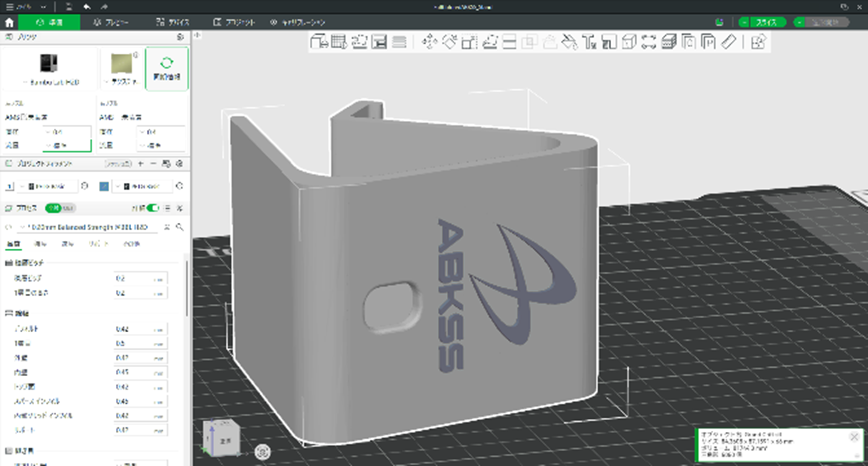868x466 pixels.
Task: Click the Add model cube icon
Action: click(319, 42)
